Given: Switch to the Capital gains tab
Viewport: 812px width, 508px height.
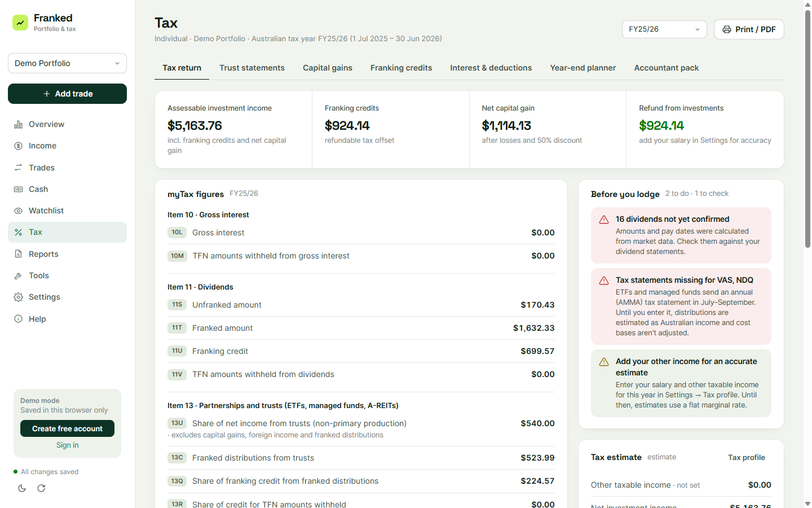Looking at the screenshot, I should [x=328, y=68].
